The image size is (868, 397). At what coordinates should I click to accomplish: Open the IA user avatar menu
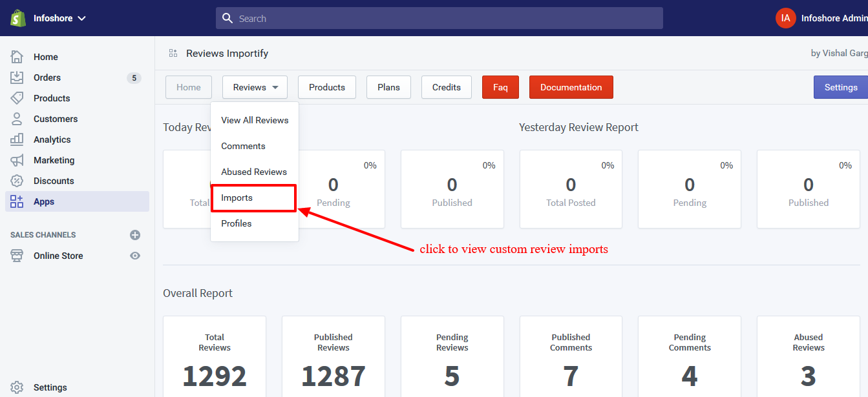coord(785,18)
